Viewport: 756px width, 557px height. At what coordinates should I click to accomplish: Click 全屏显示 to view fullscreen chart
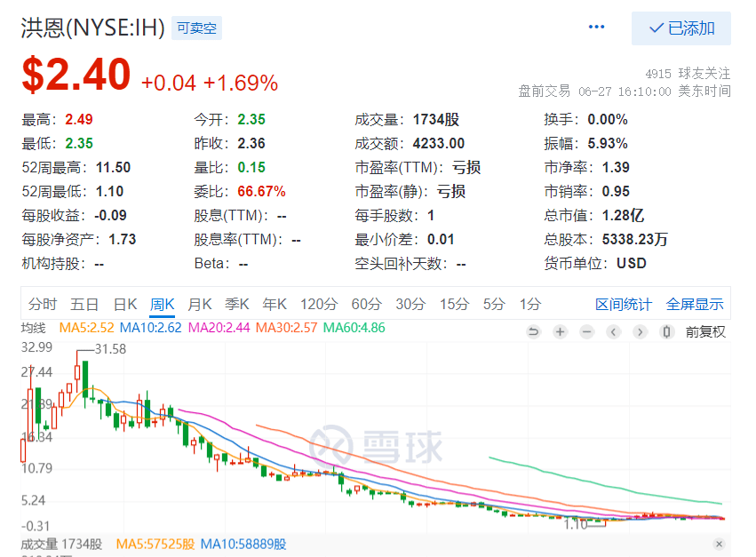click(695, 304)
